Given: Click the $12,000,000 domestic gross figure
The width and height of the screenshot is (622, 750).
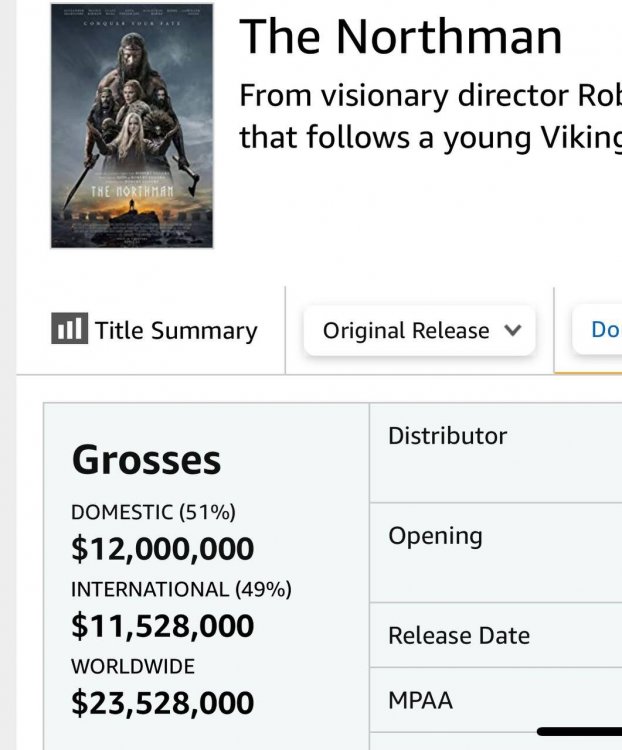Looking at the screenshot, I should tap(162, 549).
